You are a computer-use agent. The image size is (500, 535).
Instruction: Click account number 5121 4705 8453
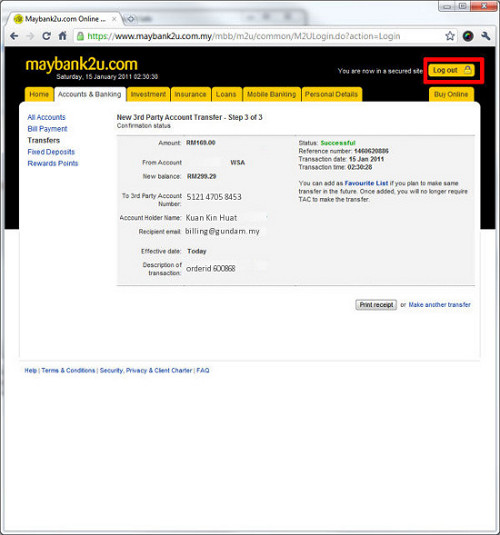click(x=214, y=197)
